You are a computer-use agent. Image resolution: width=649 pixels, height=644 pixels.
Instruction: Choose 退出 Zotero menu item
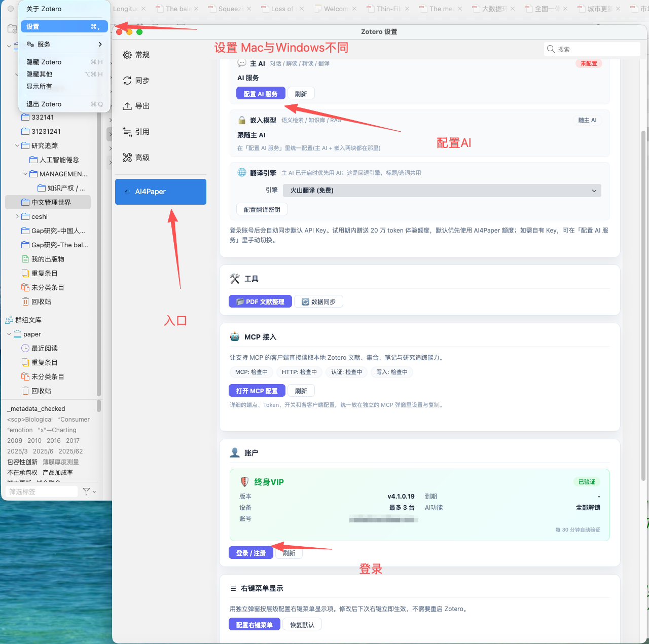point(64,104)
